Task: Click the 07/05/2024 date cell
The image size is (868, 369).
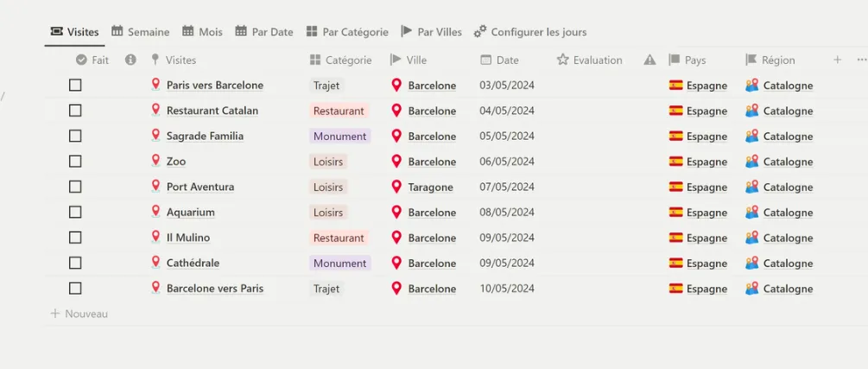Action: [x=507, y=187]
